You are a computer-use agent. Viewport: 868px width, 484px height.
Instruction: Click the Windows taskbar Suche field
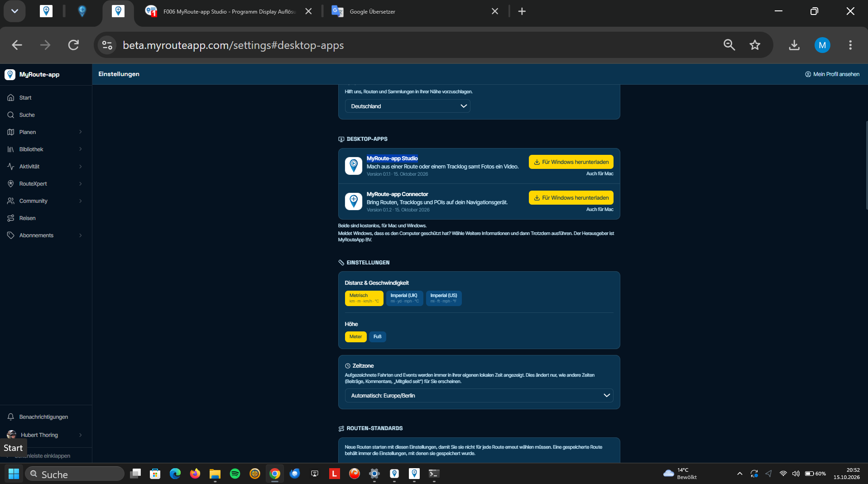75,474
